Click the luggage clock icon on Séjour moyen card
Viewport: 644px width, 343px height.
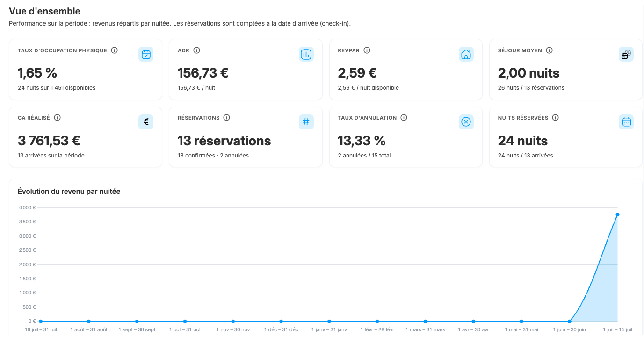pyautogui.click(x=626, y=54)
